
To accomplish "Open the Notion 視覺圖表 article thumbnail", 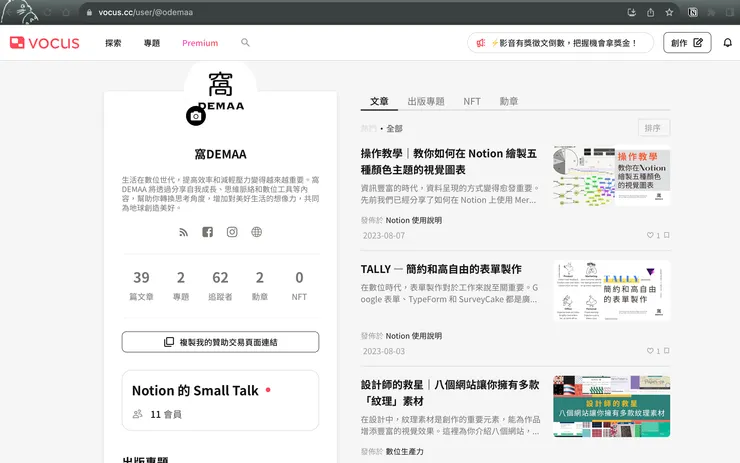I will [x=612, y=176].
